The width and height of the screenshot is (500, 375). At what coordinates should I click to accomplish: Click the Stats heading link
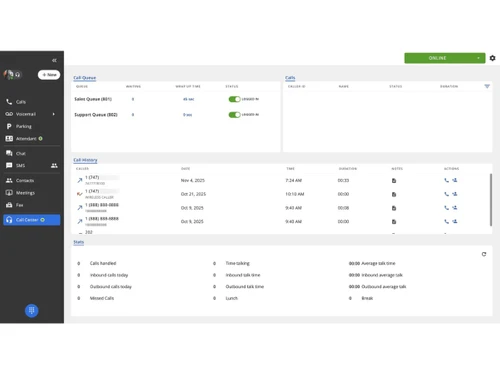click(79, 242)
